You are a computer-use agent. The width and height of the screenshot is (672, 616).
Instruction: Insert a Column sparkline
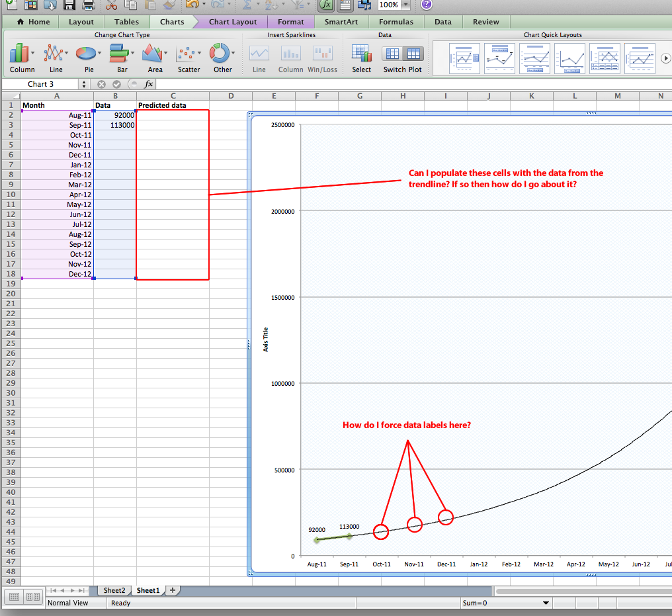click(x=290, y=54)
